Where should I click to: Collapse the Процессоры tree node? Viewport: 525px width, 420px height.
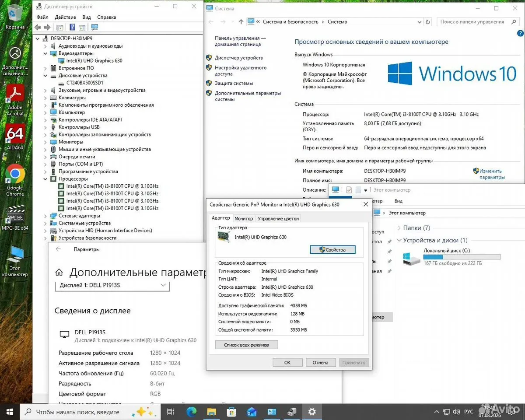tap(45, 179)
